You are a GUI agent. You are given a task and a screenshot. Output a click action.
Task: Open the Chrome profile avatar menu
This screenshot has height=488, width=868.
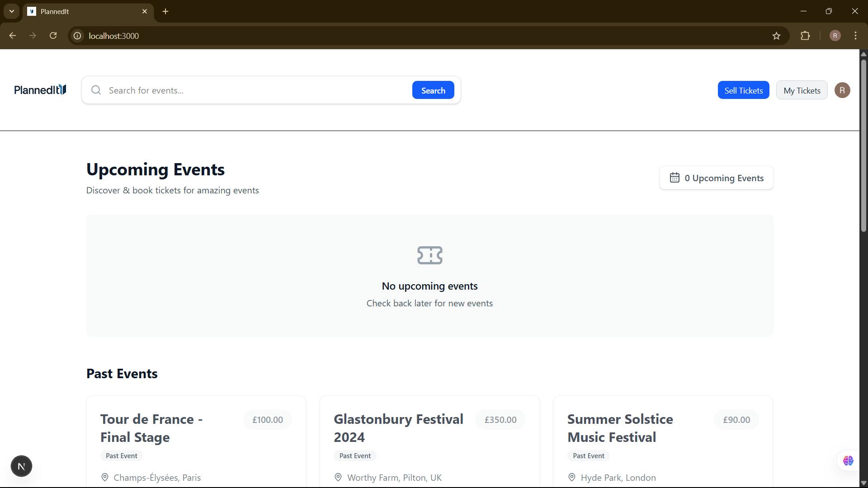pos(835,36)
